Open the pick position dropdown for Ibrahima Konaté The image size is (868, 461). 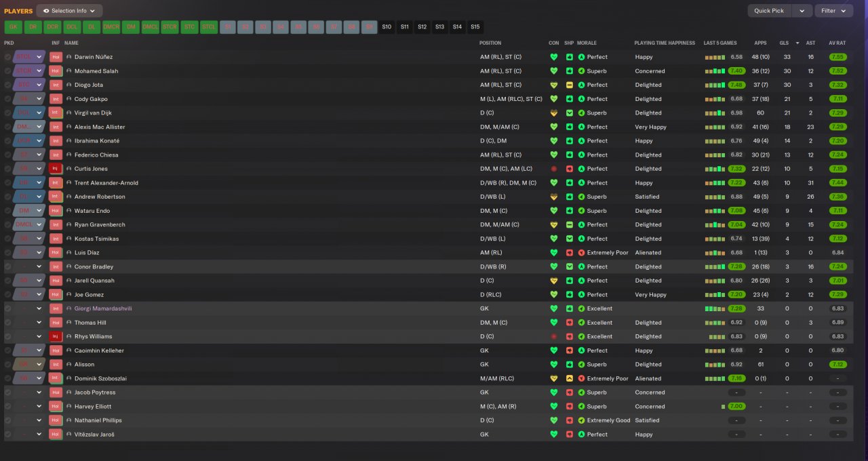click(x=39, y=141)
